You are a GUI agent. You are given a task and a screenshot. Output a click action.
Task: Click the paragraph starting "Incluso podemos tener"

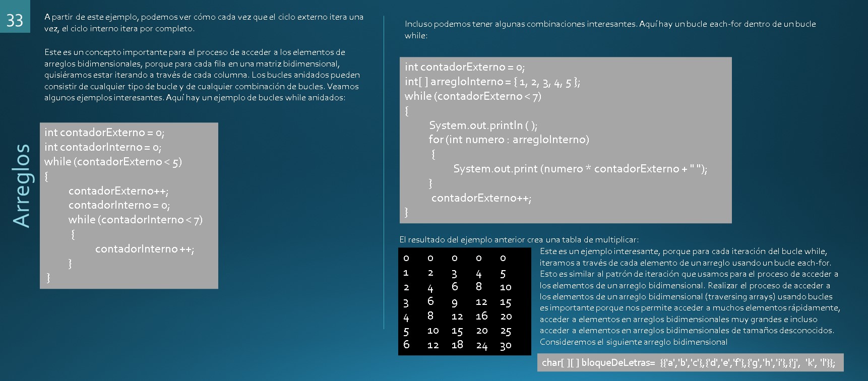(x=610, y=29)
